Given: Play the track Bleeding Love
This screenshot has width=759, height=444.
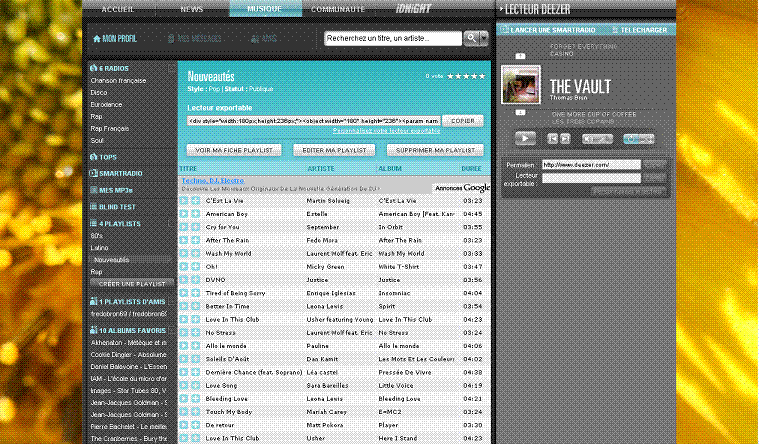Looking at the screenshot, I should coord(184,398).
